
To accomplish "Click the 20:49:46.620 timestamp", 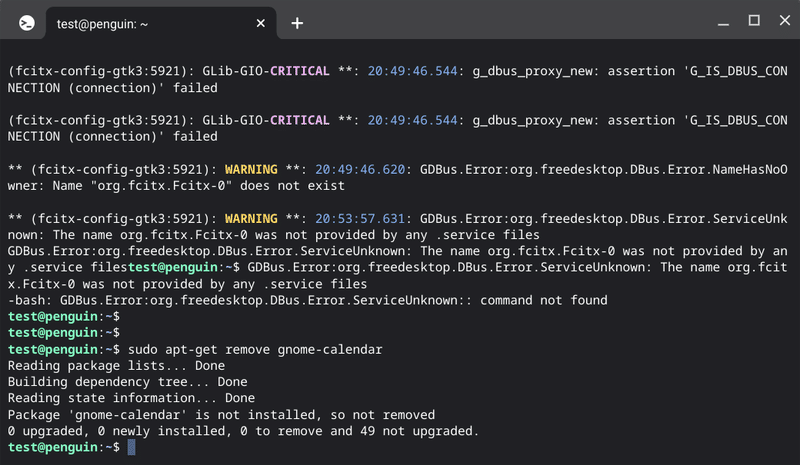I will pyautogui.click(x=360, y=169).
